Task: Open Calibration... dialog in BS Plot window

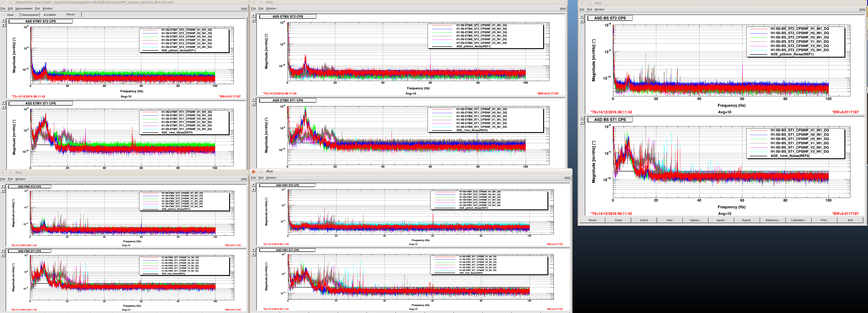Action: 799,220
